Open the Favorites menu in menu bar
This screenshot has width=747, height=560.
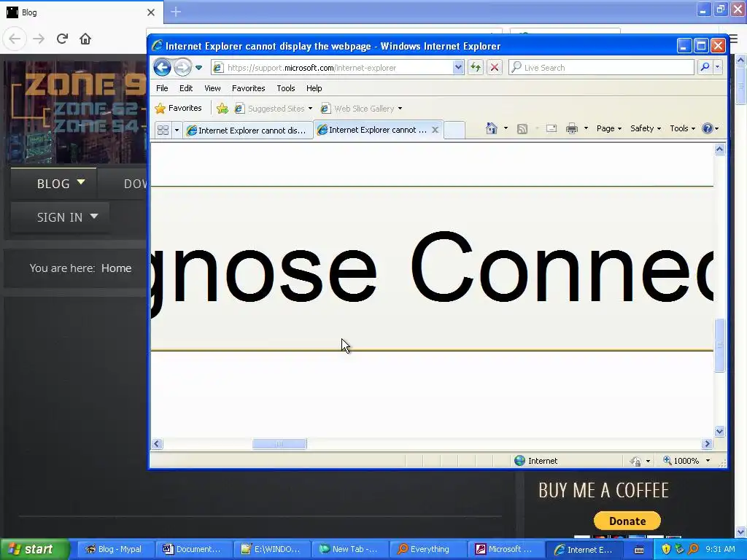point(248,88)
